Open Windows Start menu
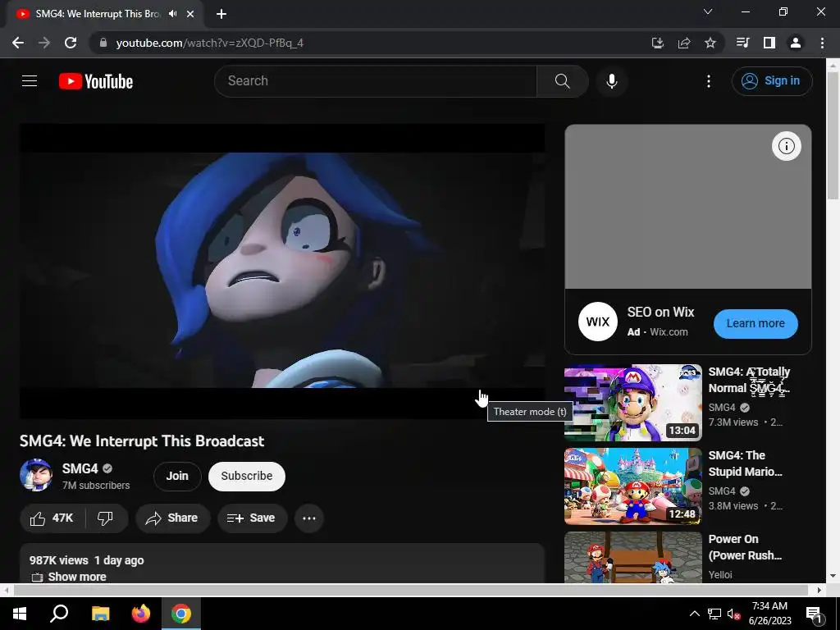The height and width of the screenshot is (630, 840). point(20,614)
